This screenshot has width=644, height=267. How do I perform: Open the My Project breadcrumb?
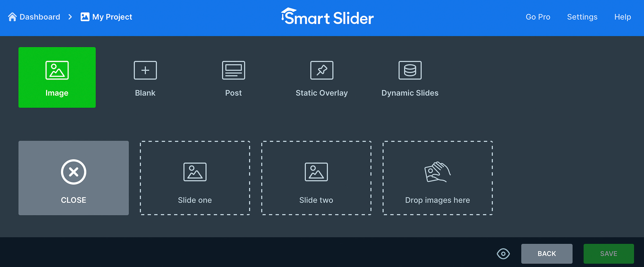point(106,17)
